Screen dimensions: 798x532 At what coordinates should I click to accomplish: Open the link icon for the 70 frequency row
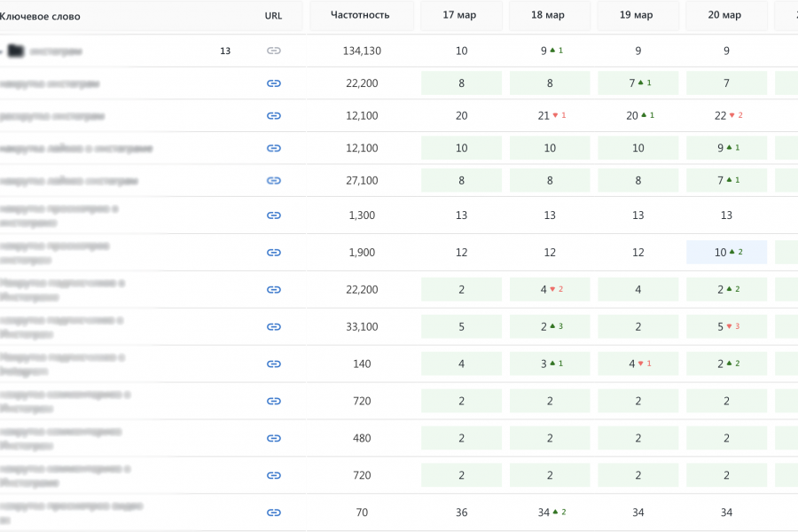(x=274, y=512)
